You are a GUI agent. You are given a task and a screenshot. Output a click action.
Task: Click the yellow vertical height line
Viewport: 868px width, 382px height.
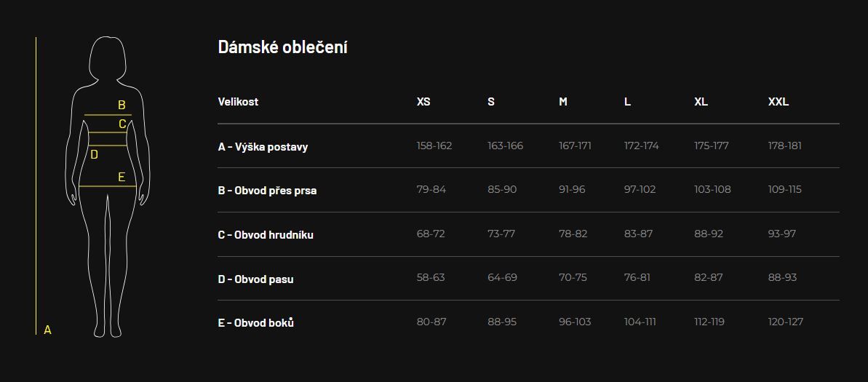pyautogui.click(x=36, y=186)
